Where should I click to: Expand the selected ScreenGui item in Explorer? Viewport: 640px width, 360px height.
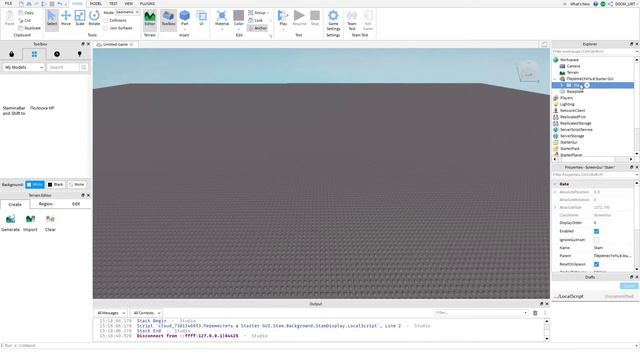pyautogui.click(x=562, y=85)
